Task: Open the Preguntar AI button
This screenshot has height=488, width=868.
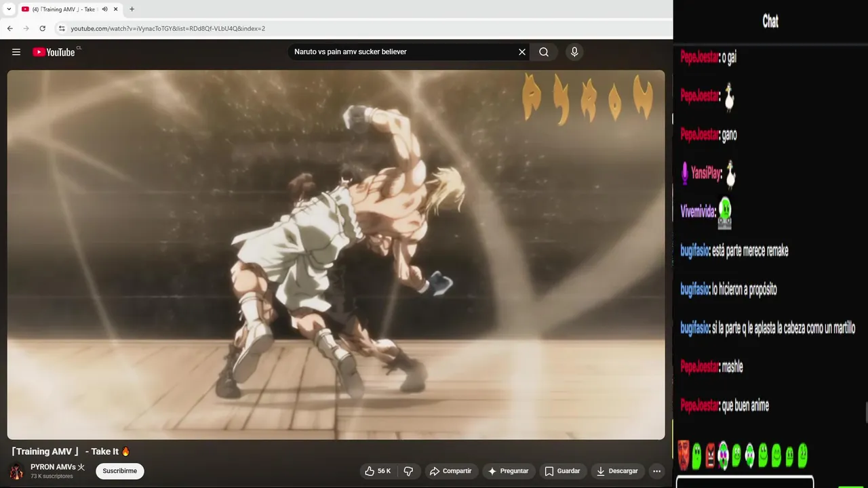Action: click(509, 471)
